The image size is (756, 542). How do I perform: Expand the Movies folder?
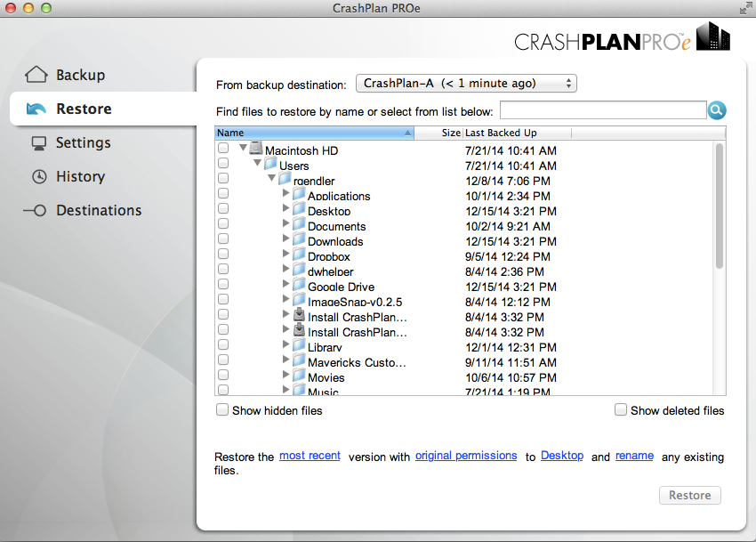point(286,375)
